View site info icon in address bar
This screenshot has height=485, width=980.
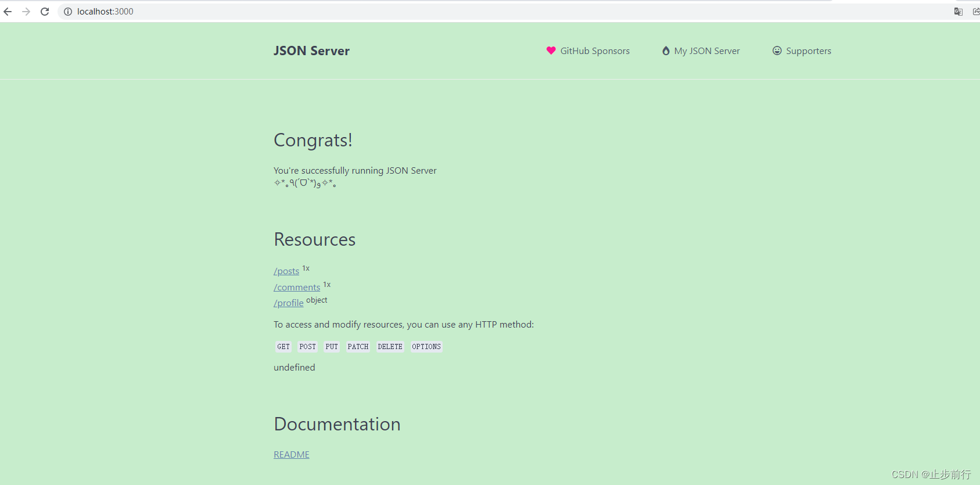tap(68, 12)
